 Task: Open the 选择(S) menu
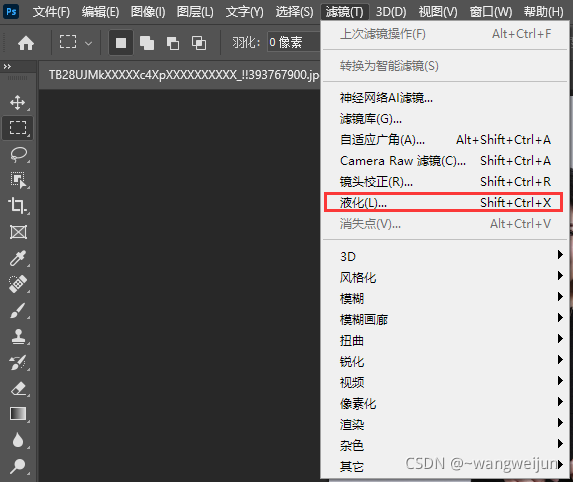[294, 12]
